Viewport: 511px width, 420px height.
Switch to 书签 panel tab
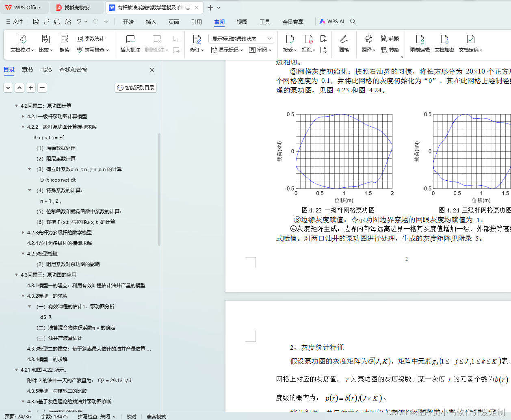[46, 70]
